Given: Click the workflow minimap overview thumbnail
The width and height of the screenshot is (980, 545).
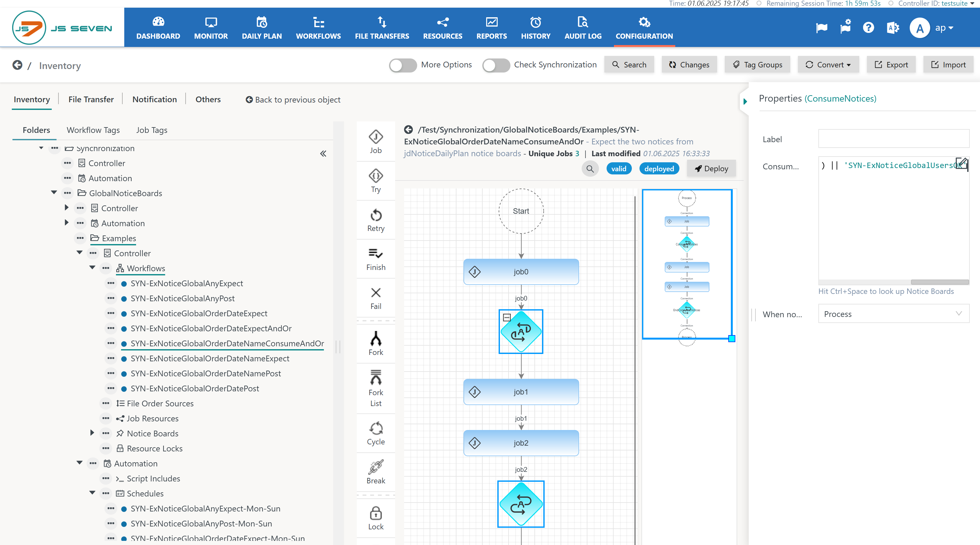Looking at the screenshot, I should (x=687, y=264).
